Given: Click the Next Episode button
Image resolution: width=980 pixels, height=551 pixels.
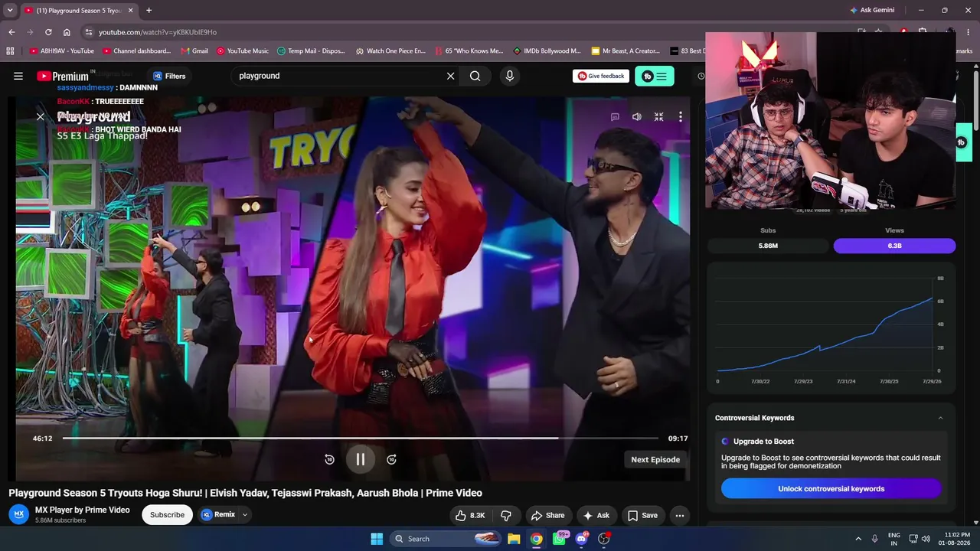Looking at the screenshot, I should [655, 459].
